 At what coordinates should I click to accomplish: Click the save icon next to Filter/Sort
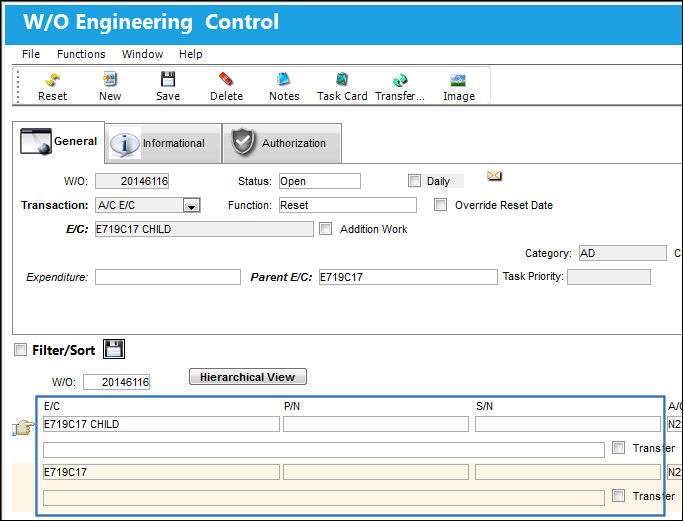click(114, 349)
